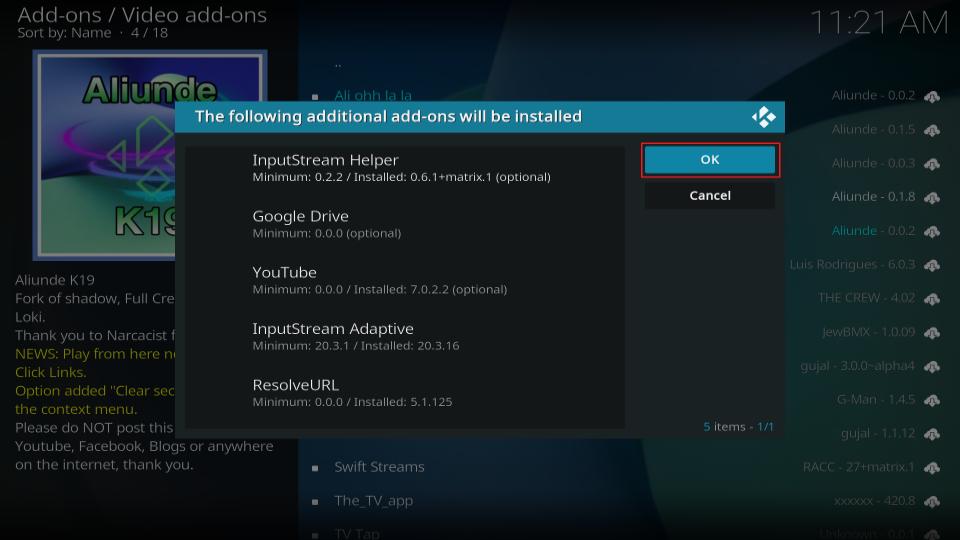Click cloud icon beside gujal - 3.0.0~alpha4
960x540 pixels.
[x=932, y=366]
